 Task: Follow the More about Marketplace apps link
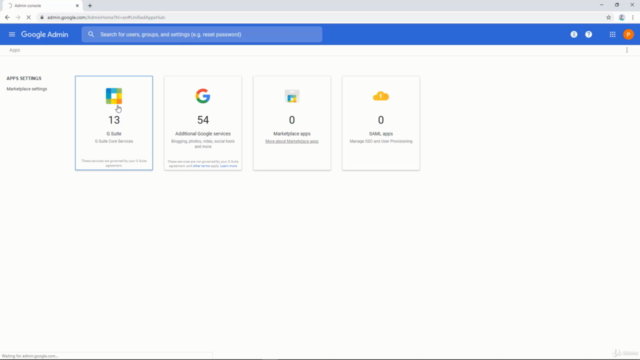(x=292, y=141)
